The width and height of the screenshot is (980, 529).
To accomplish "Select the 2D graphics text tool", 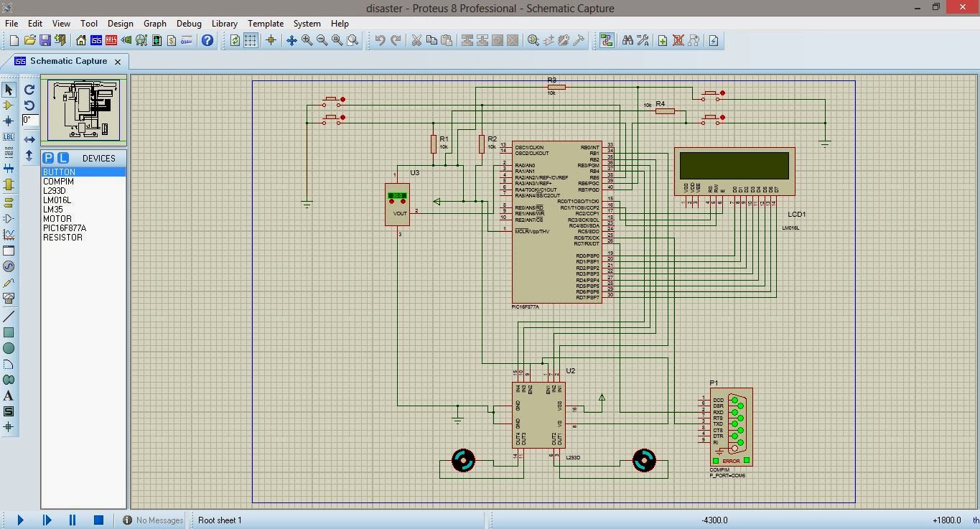I will click(9, 395).
